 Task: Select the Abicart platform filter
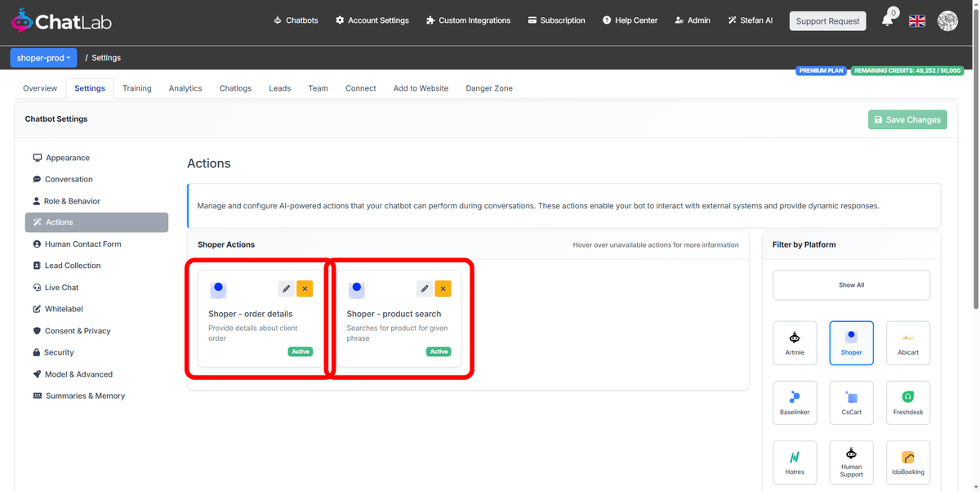907,342
